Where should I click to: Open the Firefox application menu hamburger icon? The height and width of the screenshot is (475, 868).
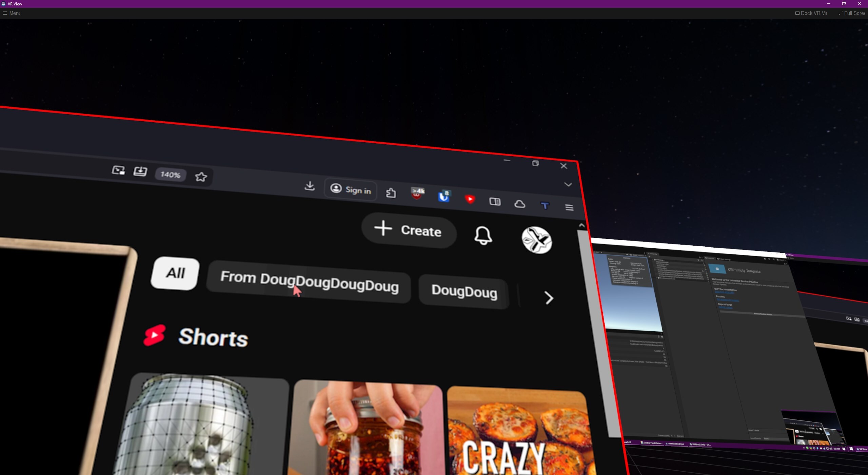point(569,207)
